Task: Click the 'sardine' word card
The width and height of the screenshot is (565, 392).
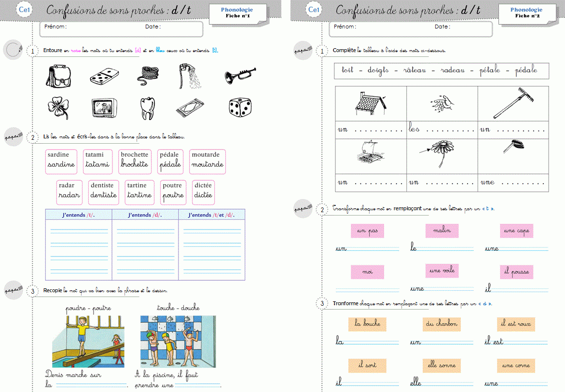Action: point(61,161)
